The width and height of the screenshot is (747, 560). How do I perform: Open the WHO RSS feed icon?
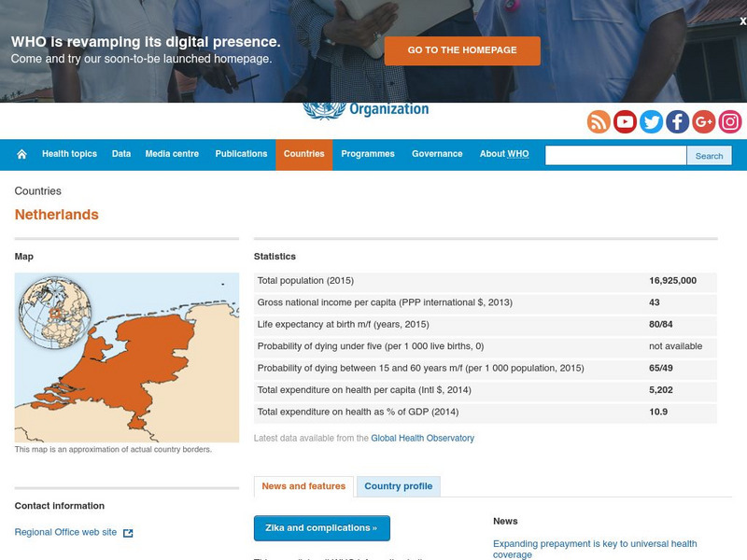point(598,121)
